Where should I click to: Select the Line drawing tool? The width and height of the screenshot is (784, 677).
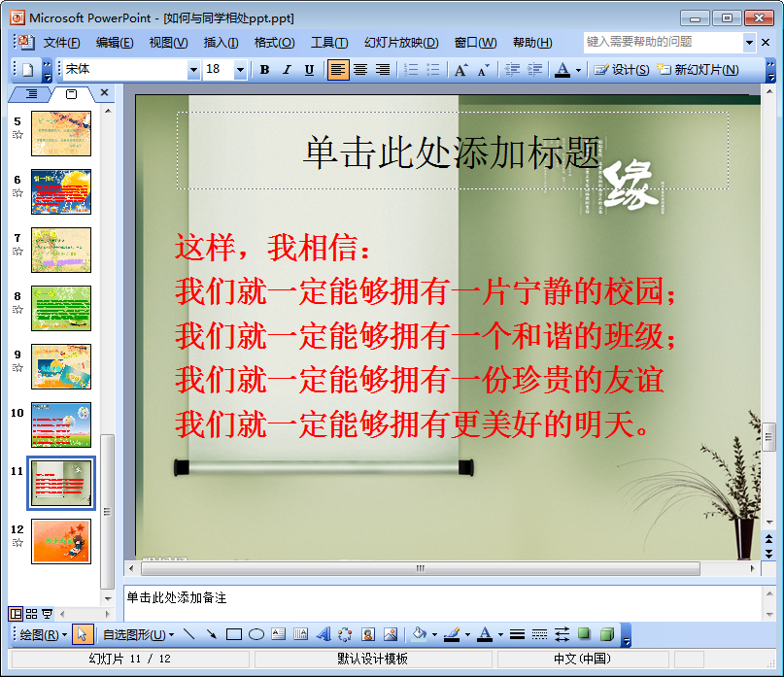[x=189, y=635]
